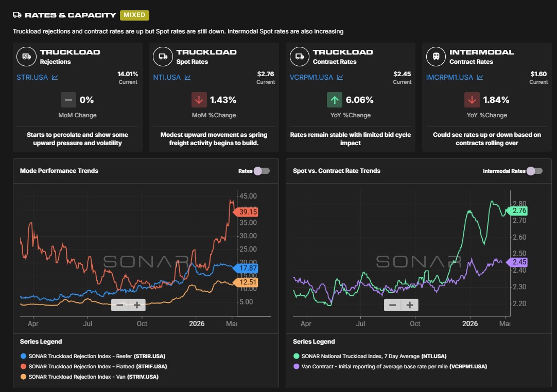Click the $2.45 current contract rate value
557x392 pixels.
pos(402,74)
